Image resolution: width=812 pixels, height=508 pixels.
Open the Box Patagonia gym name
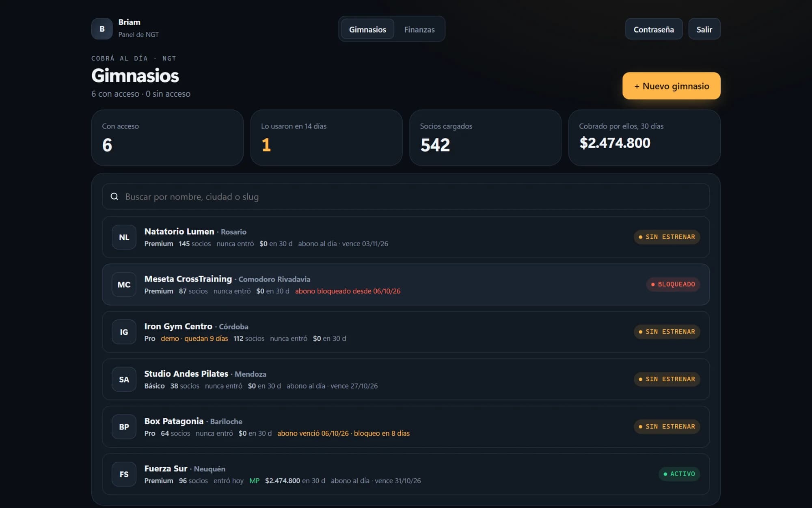click(174, 421)
